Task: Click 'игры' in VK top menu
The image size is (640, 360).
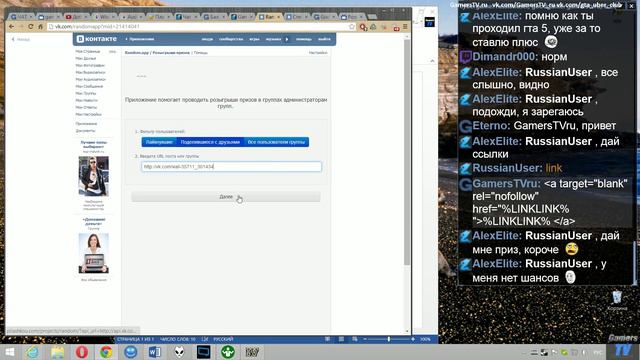Action: (x=254, y=39)
